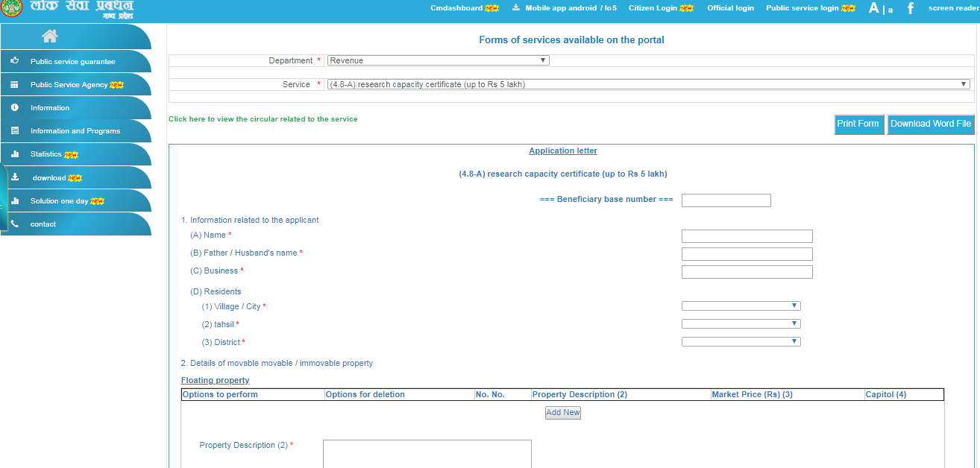Image resolution: width=980 pixels, height=468 pixels.
Task: Open Public Service Agency menu item
Action: click(x=69, y=85)
